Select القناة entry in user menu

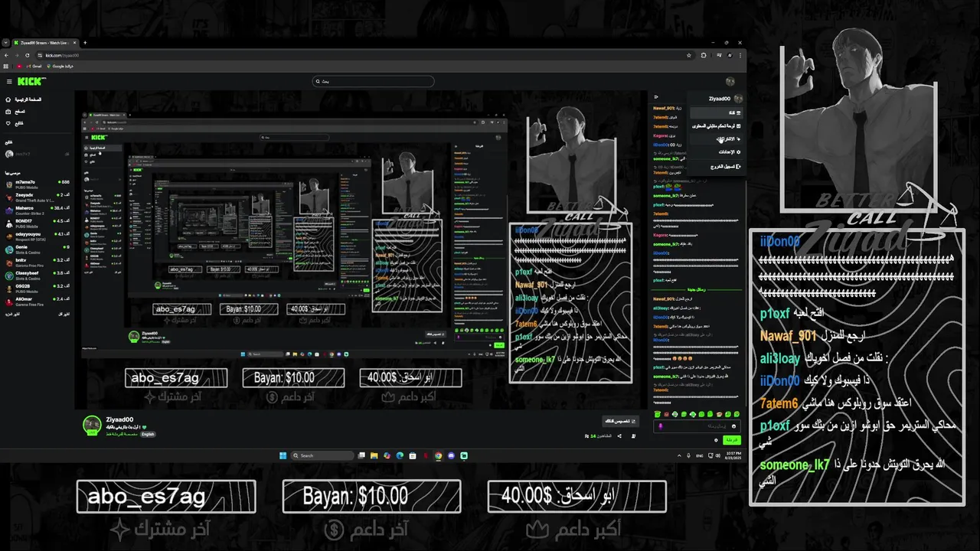[717, 112]
